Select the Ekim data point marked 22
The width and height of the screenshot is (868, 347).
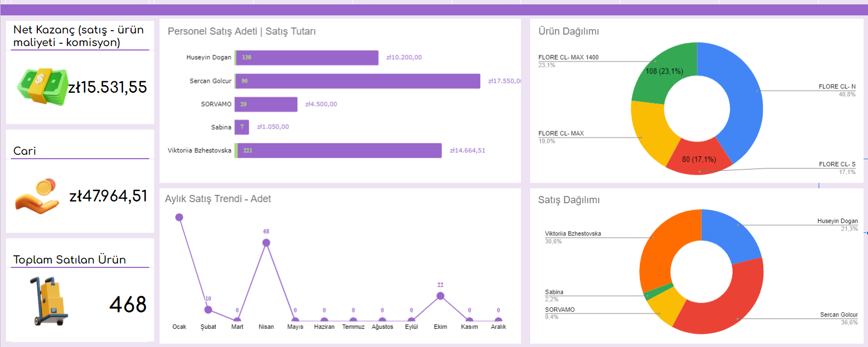[x=440, y=296]
